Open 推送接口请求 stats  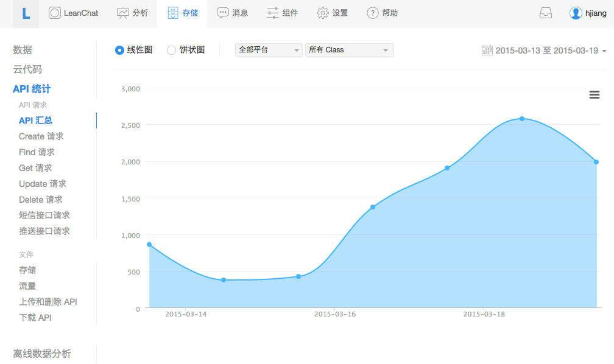click(44, 231)
